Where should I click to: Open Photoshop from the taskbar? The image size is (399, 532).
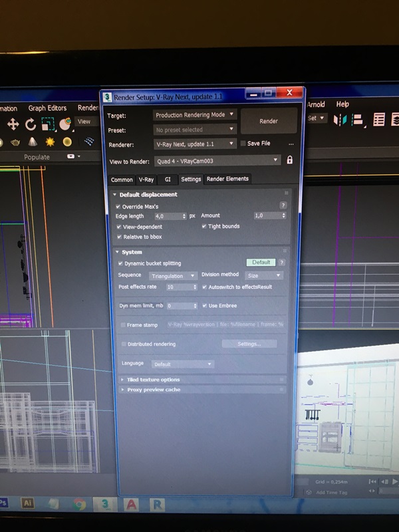coord(3,503)
